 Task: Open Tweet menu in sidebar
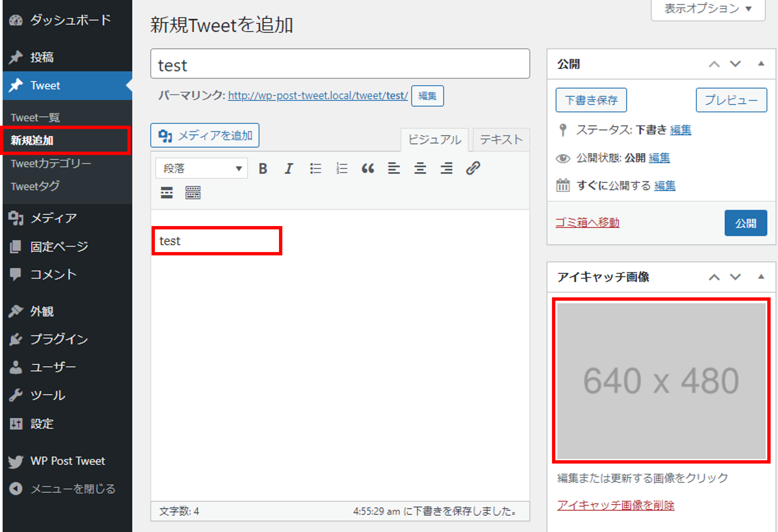[67, 86]
